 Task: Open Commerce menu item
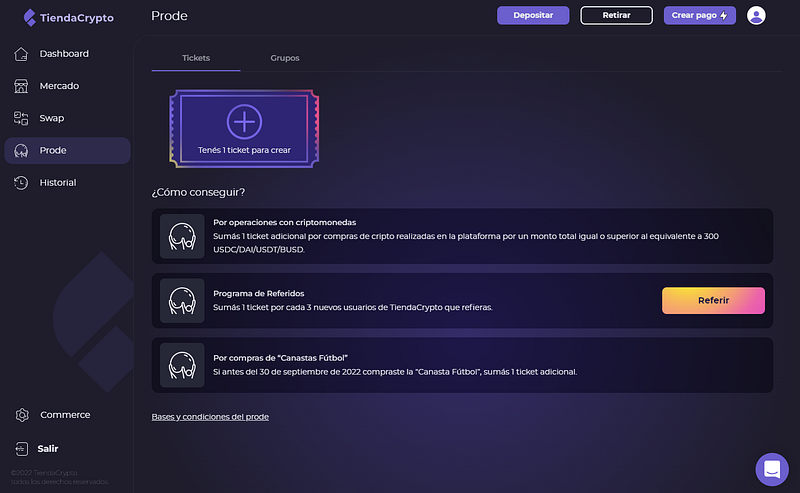coord(67,415)
